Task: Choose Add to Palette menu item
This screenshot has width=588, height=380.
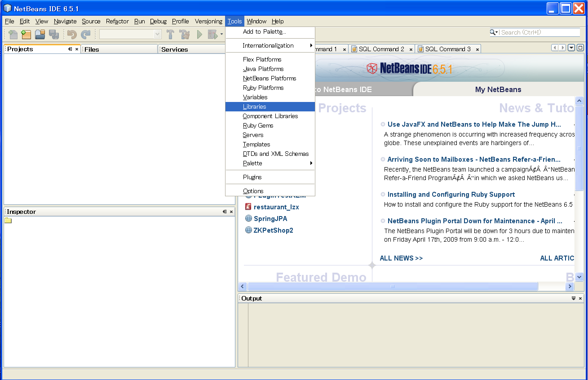Action: point(270,31)
